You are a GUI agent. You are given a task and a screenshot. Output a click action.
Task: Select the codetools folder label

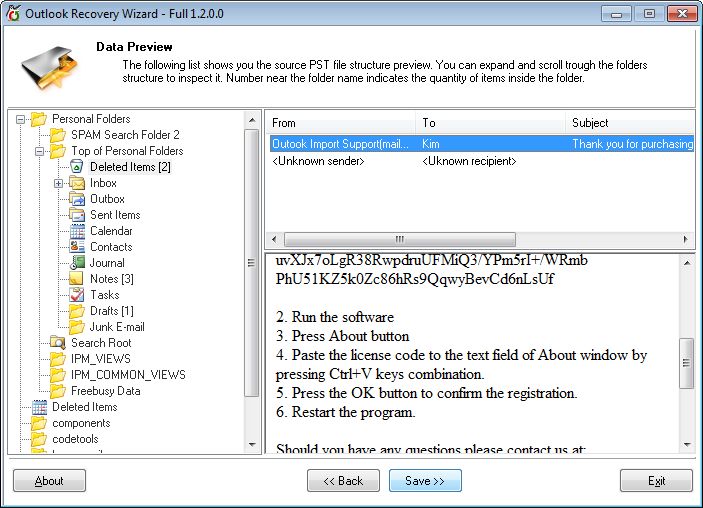(75, 439)
